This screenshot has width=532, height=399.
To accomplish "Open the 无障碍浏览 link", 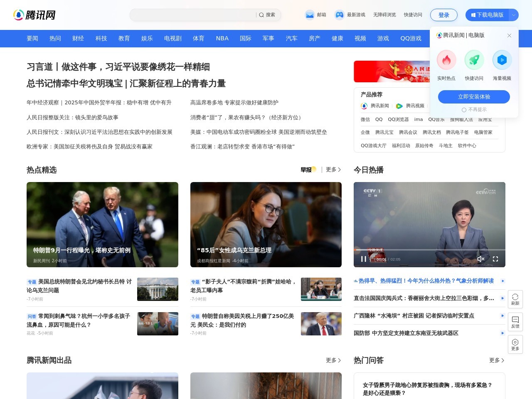I will point(384,15).
